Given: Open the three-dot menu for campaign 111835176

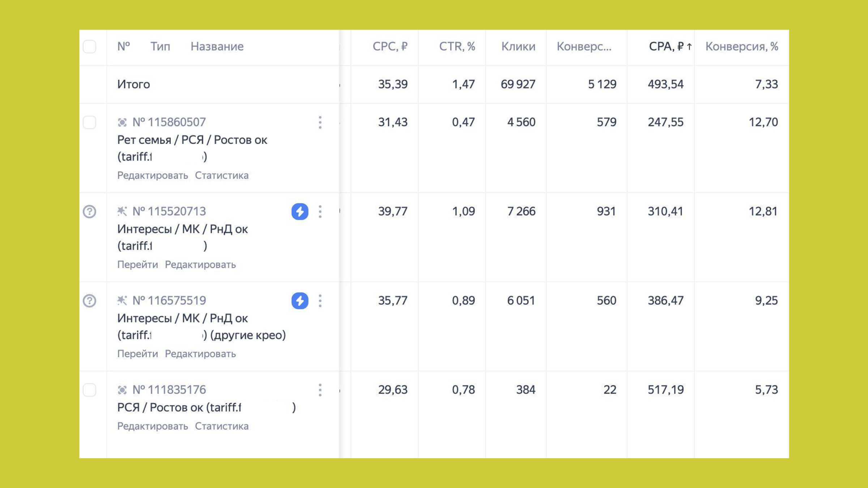Looking at the screenshot, I should click(320, 390).
